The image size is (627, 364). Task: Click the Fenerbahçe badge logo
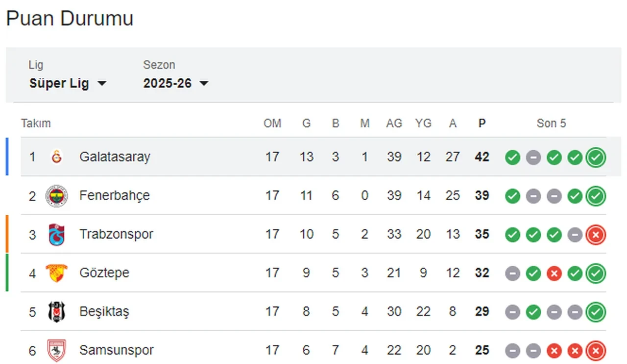(x=57, y=196)
